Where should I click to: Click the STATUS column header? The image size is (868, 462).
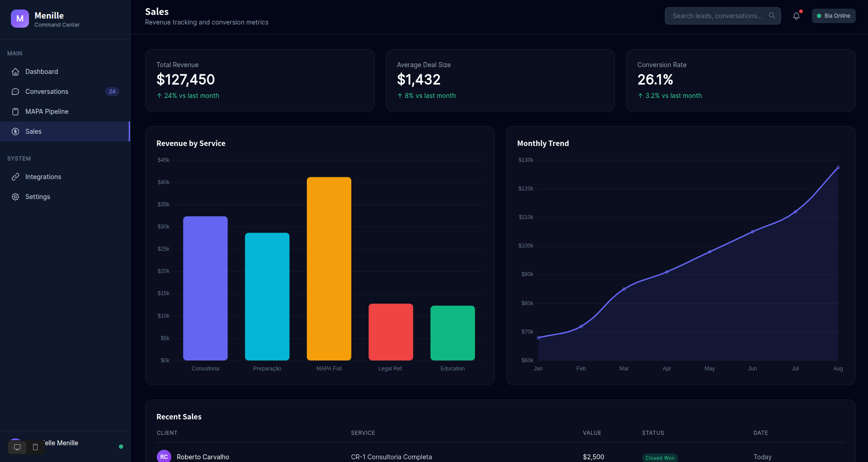653,433
